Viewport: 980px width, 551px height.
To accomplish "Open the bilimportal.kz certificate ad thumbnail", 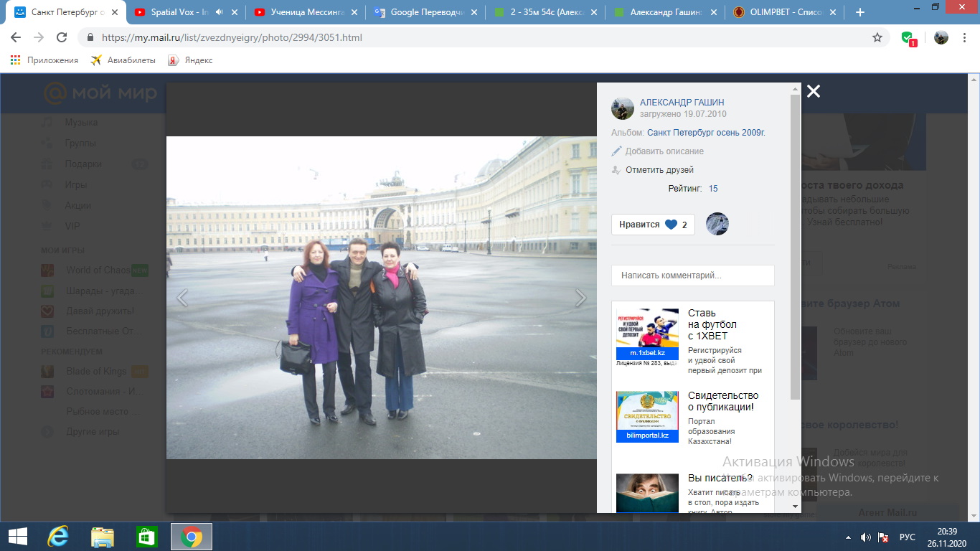I will (x=647, y=417).
